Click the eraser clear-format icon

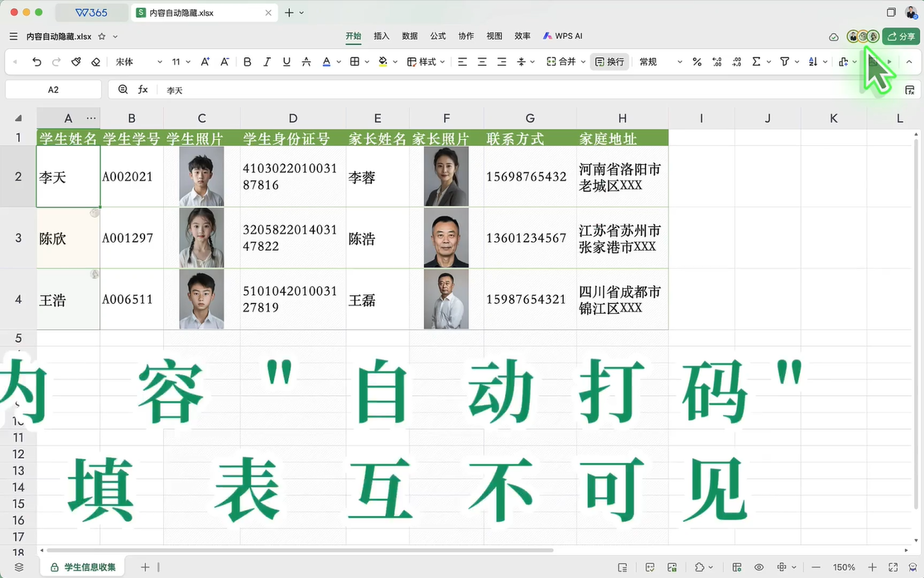coord(95,62)
